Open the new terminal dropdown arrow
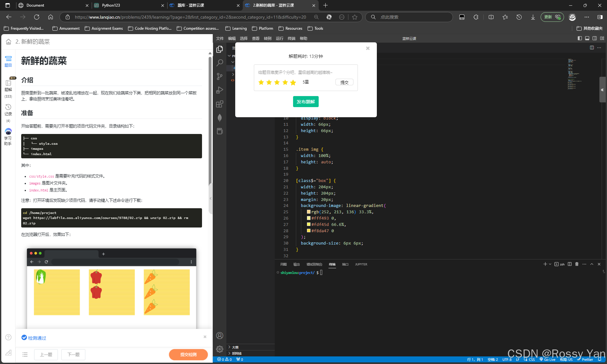 point(550,264)
